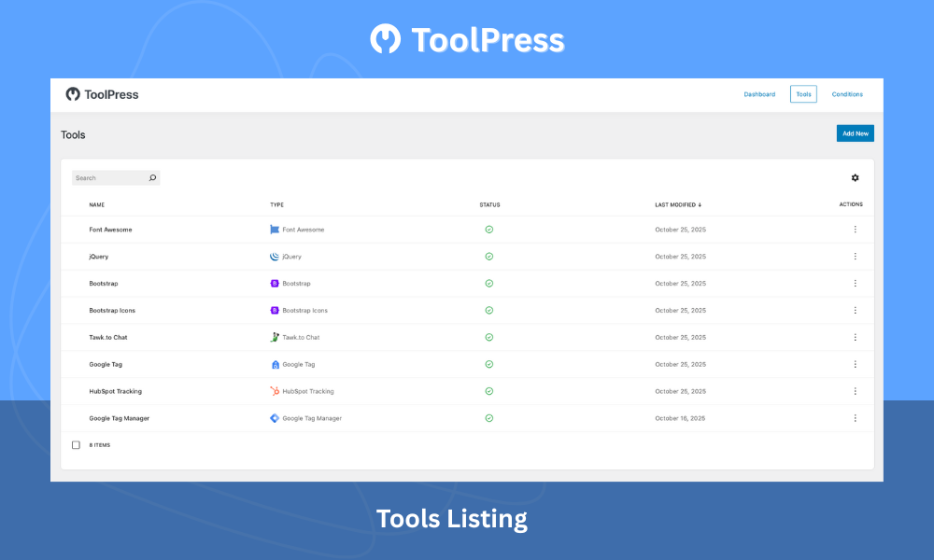934x560 pixels.
Task: Toggle the green status check for jQuery
Action: 488,257
